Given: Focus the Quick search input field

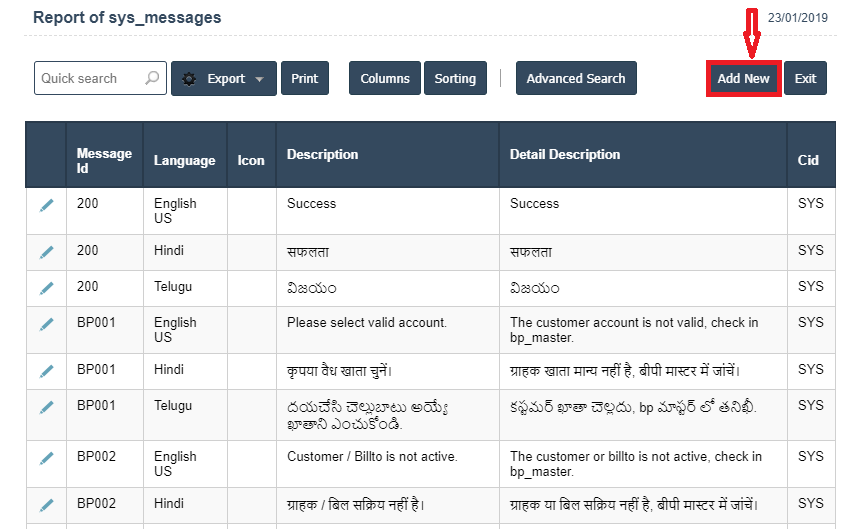Looking at the screenshot, I should point(88,79).
